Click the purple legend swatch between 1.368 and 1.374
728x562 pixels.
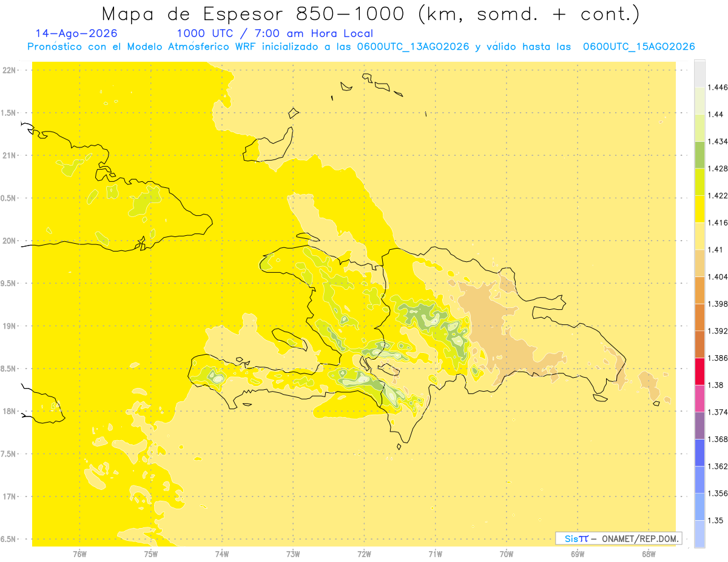(699, 426)
